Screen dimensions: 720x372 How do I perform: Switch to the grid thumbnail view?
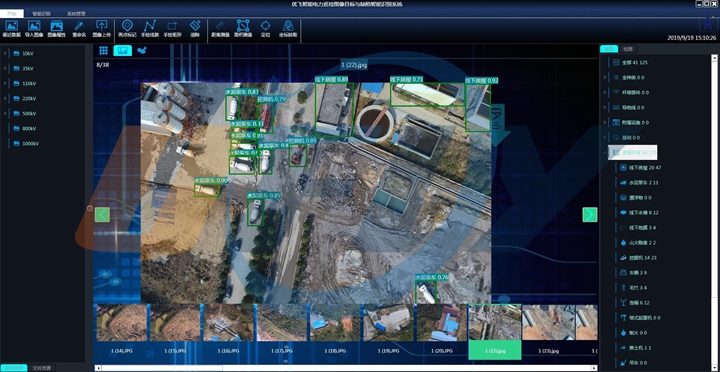click(103, 51)
